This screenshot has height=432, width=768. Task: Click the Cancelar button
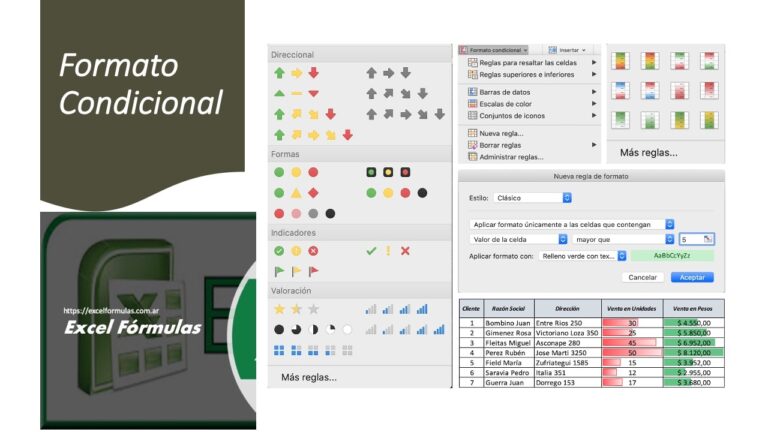tap(642, 277)
